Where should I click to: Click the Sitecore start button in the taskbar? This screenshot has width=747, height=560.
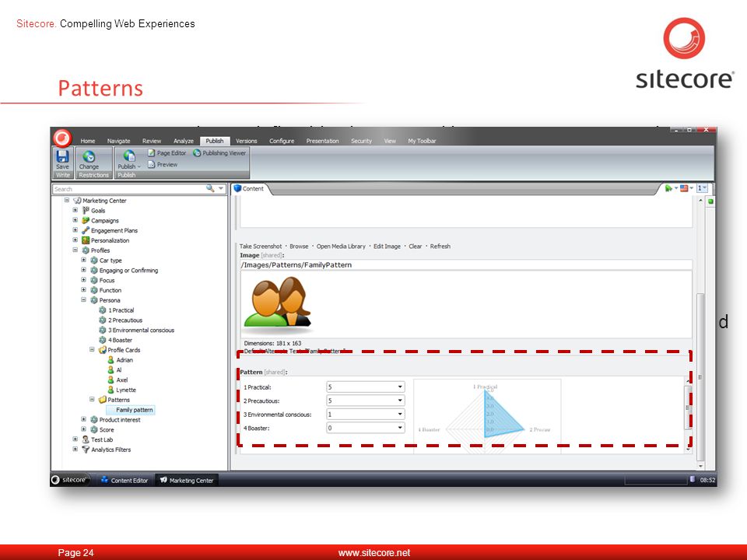click(71, 480)
